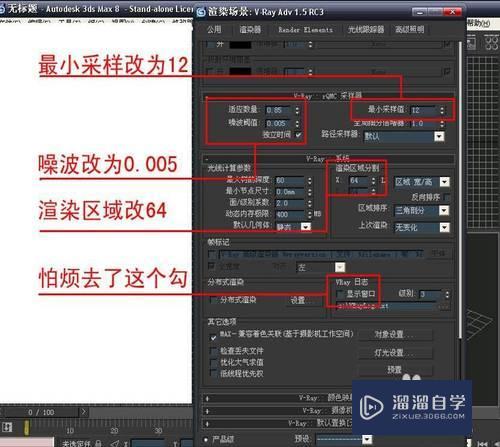Go to the 高级照明 tab
Viewport: 500px width, 447px height.
tap(410, 30)
